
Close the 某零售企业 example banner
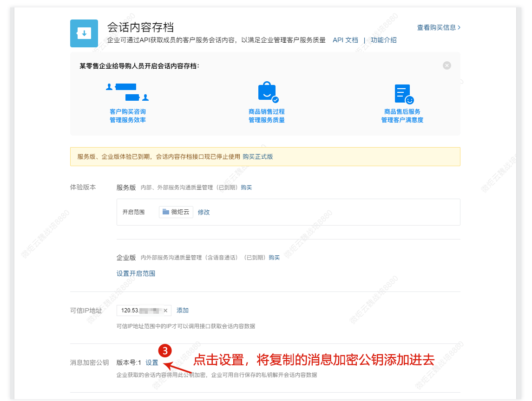point(447,65)
